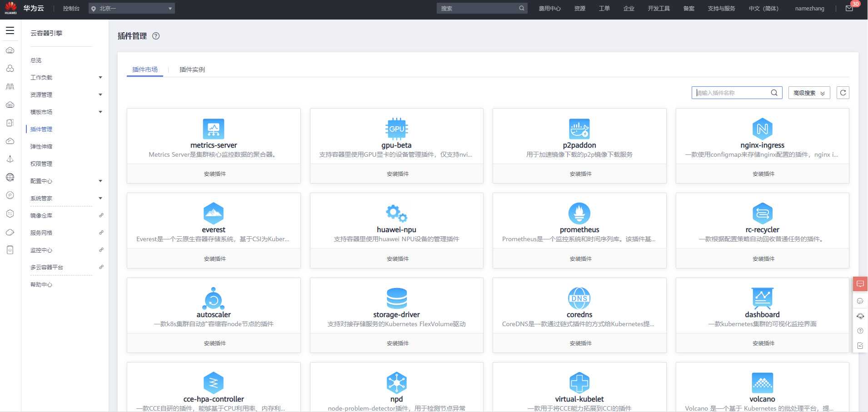868x412 pixels.
Task: Open 帮助中心 in the sidebar
Action: [x=41, y=285]
